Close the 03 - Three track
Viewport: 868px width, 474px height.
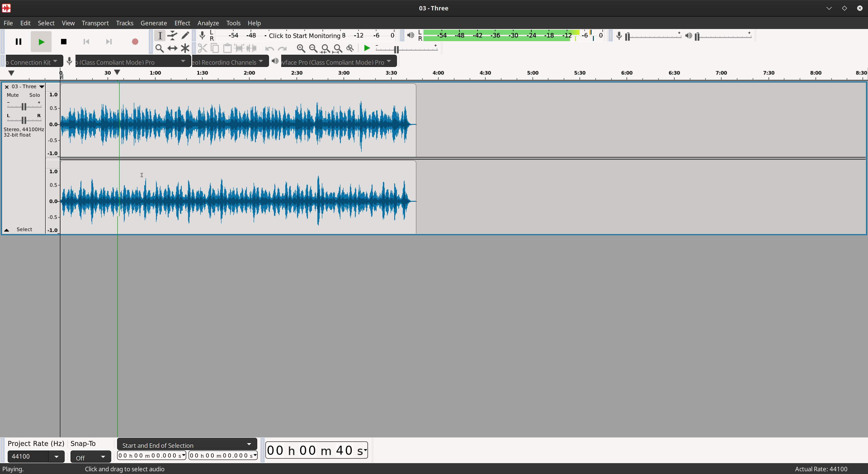6,87
